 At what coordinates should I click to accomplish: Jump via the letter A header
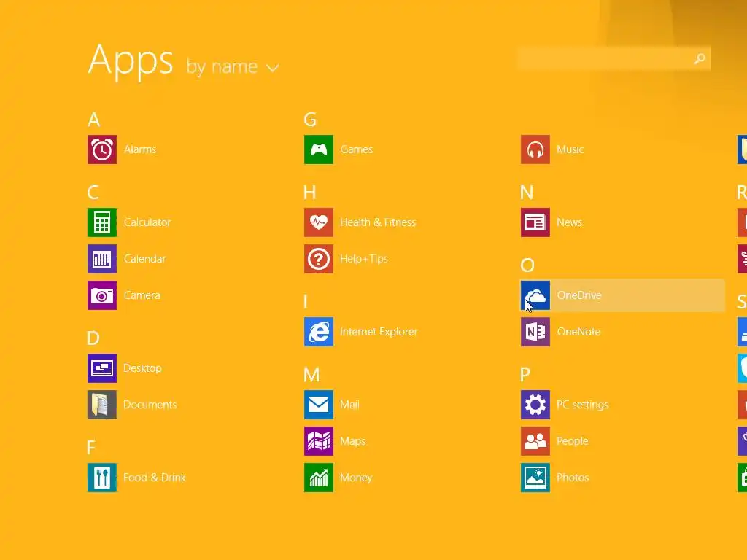[94, 120]
